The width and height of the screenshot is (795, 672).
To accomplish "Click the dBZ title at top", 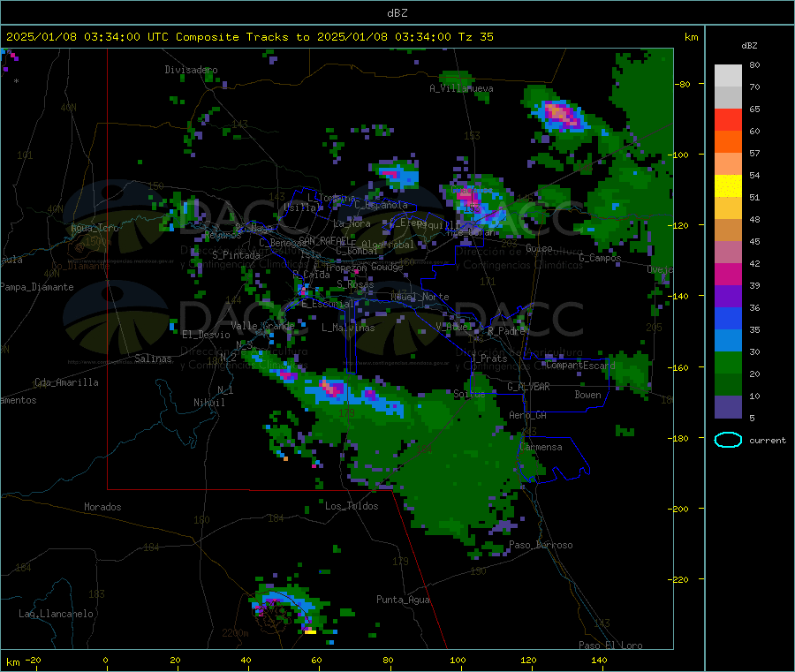I will click(397, 13).
